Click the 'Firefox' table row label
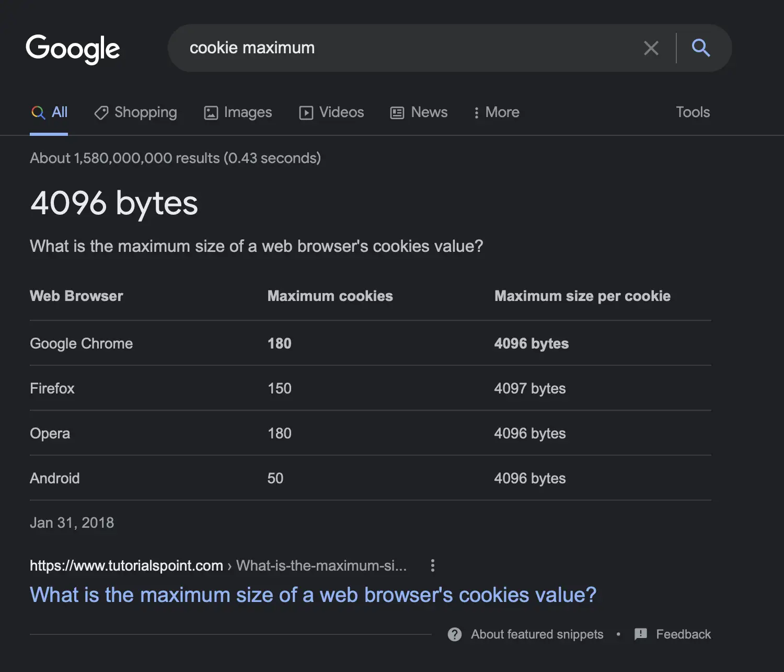The image size is (784, 672). [52, 388]
